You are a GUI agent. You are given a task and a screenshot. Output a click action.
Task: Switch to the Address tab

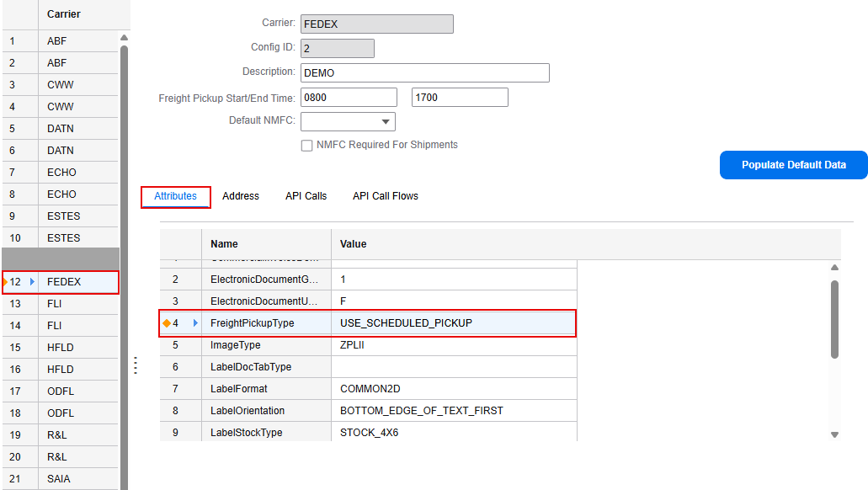pos(241,196)
